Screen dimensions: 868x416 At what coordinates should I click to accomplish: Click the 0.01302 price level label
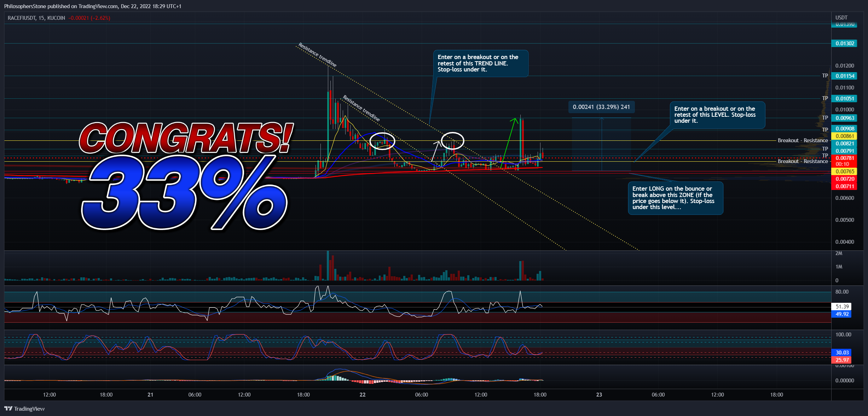tap(845, 44)
